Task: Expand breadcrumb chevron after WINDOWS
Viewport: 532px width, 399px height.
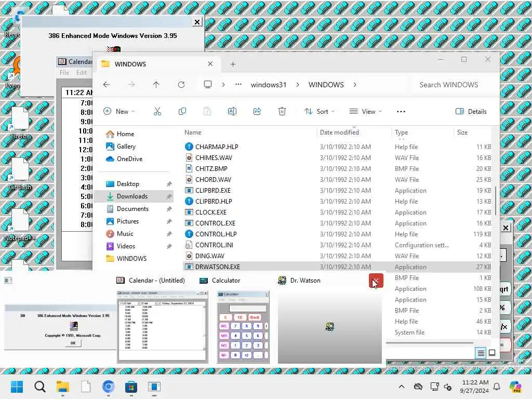Action: pyautogui.click(x=355, y=85)
